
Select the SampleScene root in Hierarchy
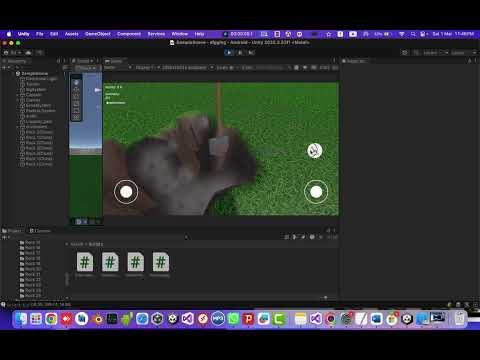tap(35, 73)
